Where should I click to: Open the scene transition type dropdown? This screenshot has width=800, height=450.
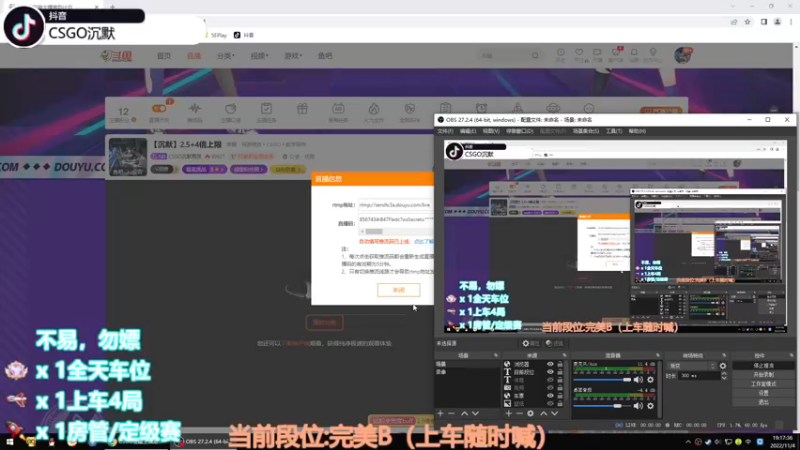tap(691, 366)
